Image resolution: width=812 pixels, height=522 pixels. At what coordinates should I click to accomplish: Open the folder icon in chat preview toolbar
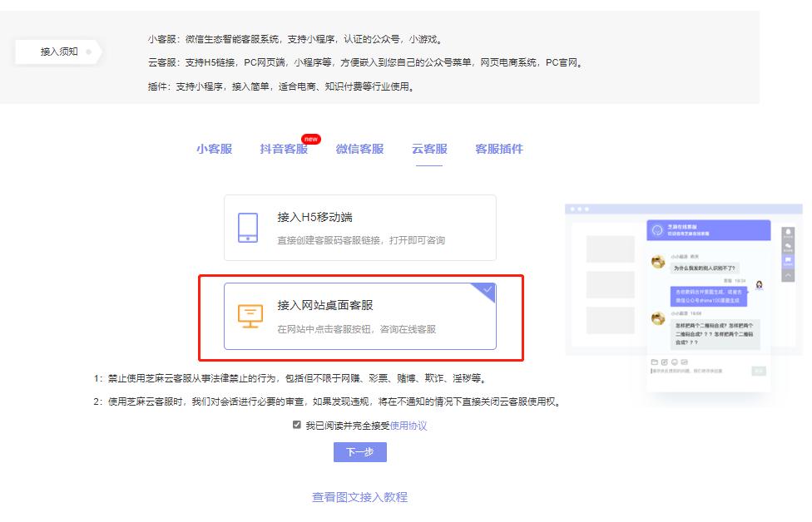pyautogui.click(x=654, y=361)
